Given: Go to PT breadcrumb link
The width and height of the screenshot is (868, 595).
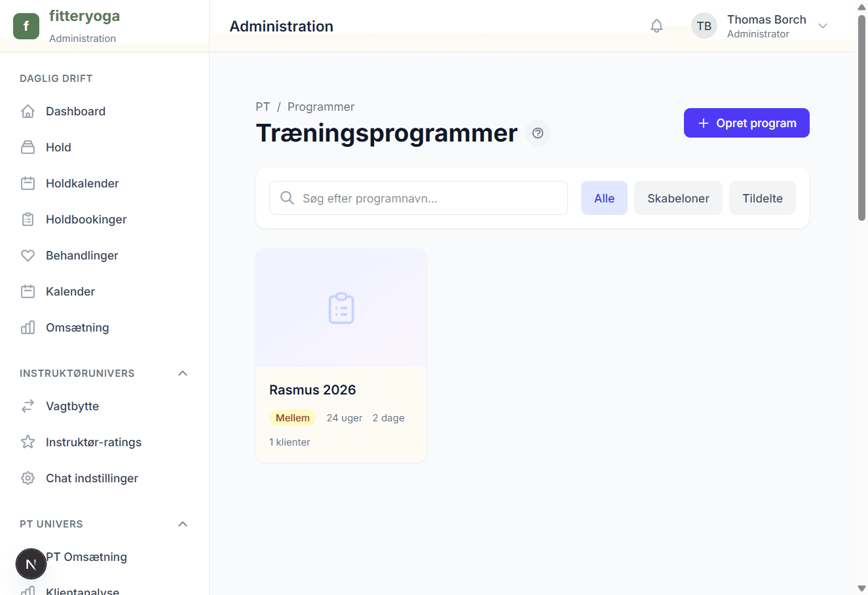Looking at the screenshot, I should click(x=263, y=107).
